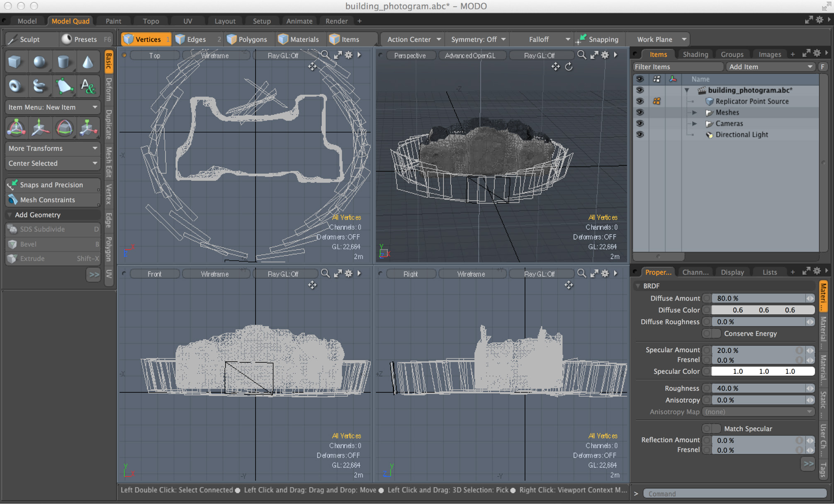Viewport: 834px width, 504px height.
Task: Hide the Directional Light item
Action: pos(640,134)
